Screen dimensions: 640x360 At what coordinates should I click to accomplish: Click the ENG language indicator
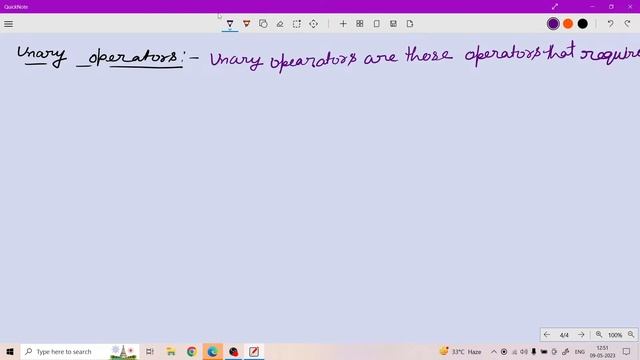pos(580,351)
